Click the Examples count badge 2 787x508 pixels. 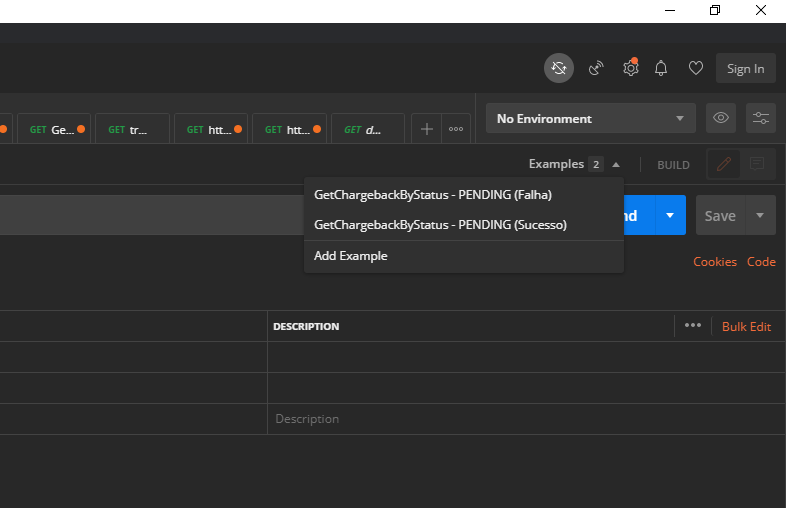pos(596,165)
